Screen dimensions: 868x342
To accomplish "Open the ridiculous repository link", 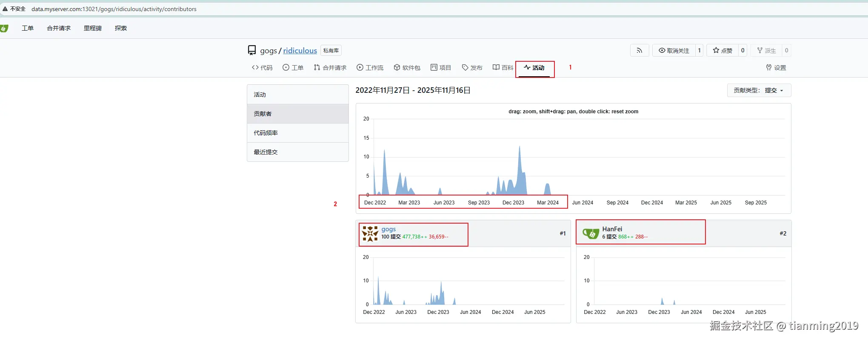I will (x=300, y=51).
